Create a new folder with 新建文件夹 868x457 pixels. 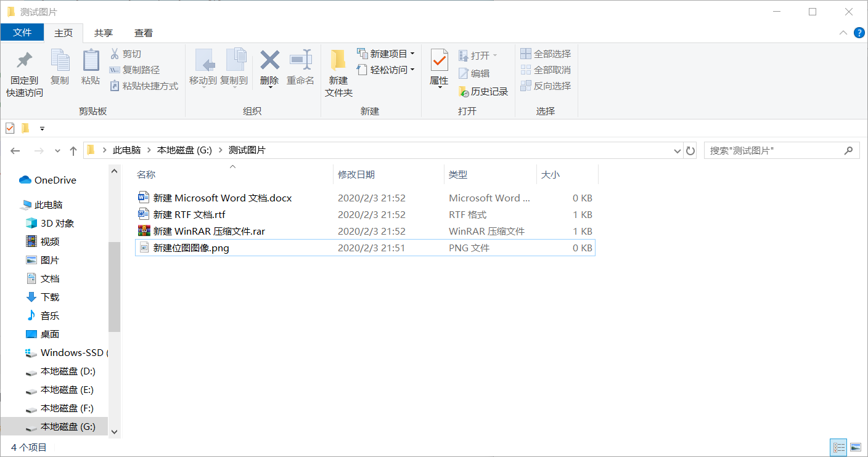(339, 73)
